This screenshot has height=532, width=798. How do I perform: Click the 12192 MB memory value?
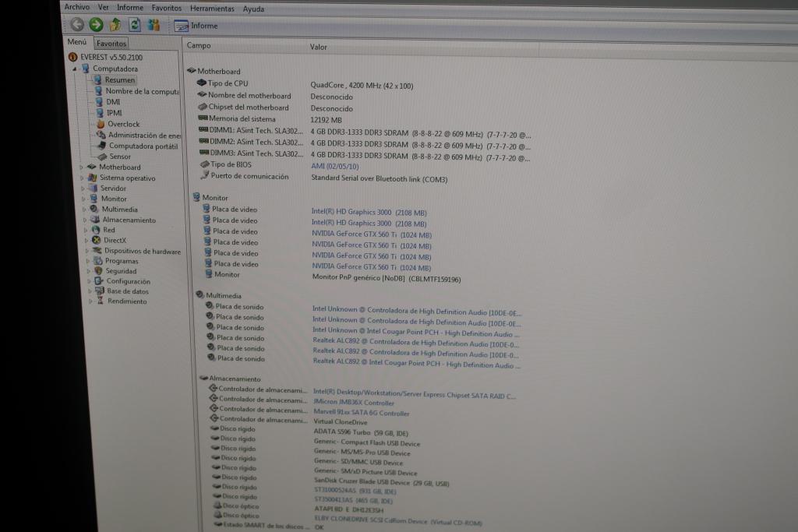tap(327, 120)
